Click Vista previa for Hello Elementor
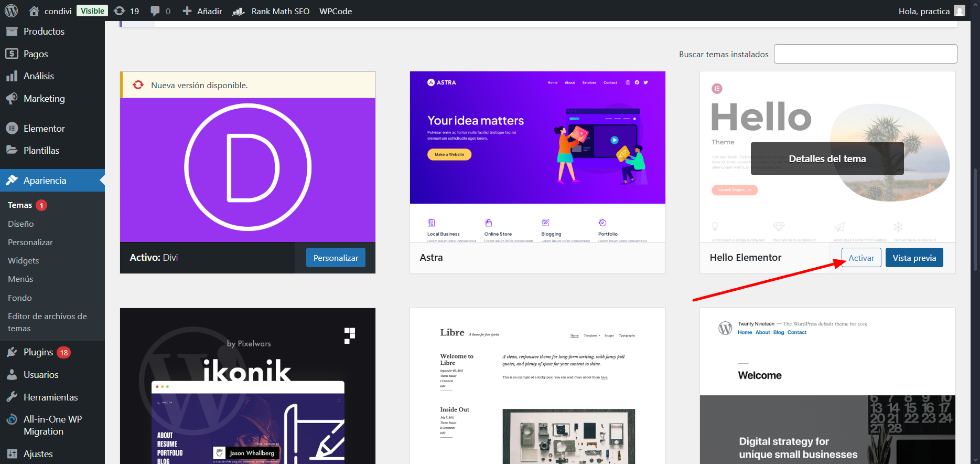This screenshot has height=464, width=980. (x=914, y=258)
